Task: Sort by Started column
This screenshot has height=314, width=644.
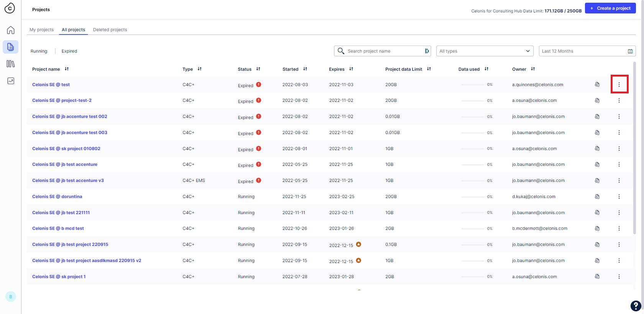Action: point(305,69)
